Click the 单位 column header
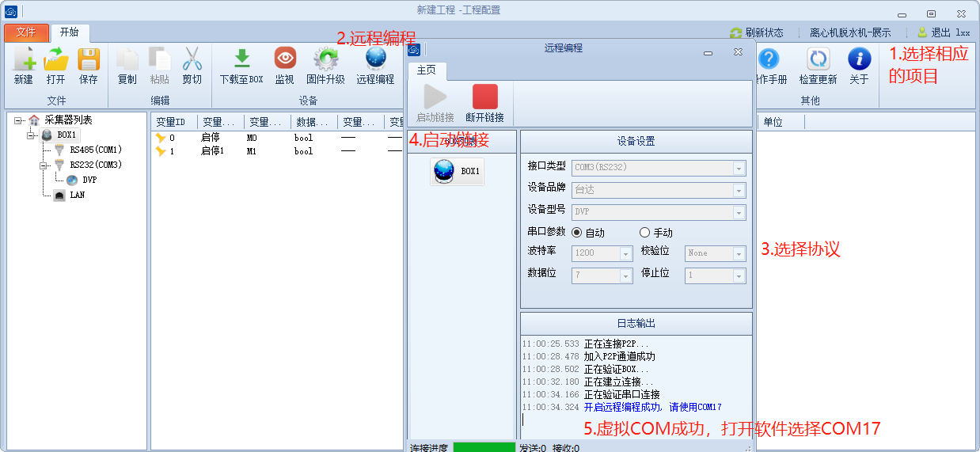This screenshot has height=452, width=980. pyautogui.click(x=781, y=122)
